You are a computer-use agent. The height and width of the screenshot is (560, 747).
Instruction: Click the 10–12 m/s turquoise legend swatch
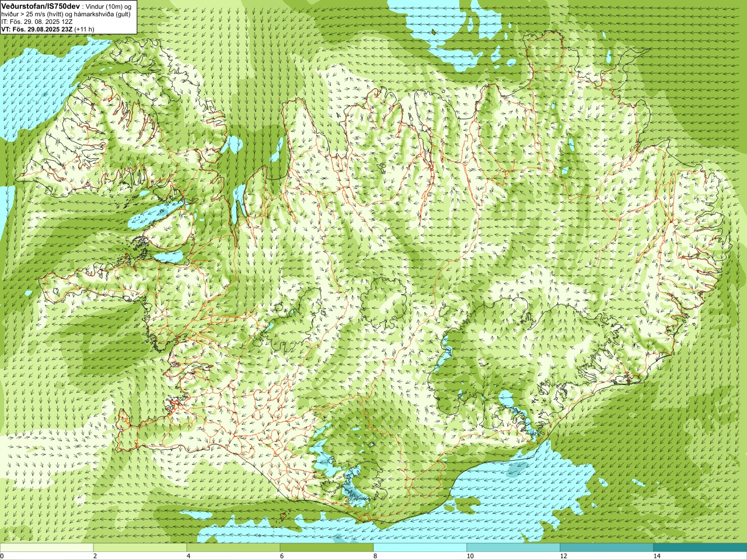(514, 548)
